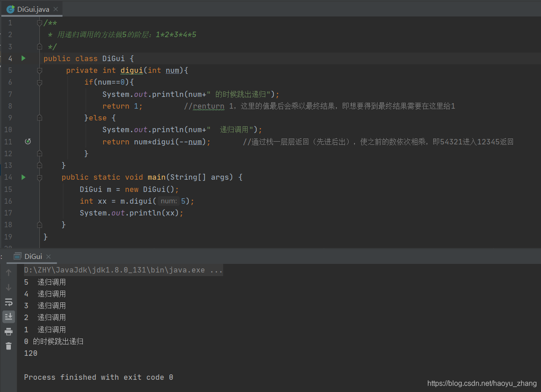Collapse the else block at line 9
The image size is (541, 392).
(39, 118)
